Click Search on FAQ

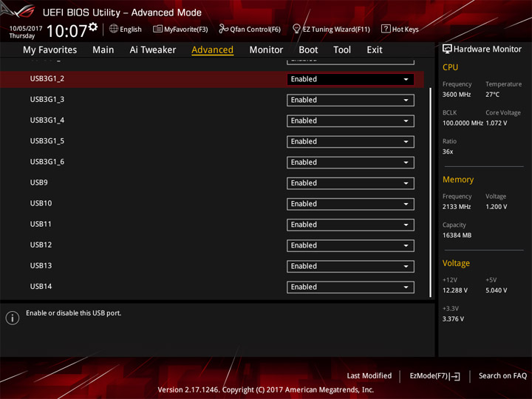(502, 375)
